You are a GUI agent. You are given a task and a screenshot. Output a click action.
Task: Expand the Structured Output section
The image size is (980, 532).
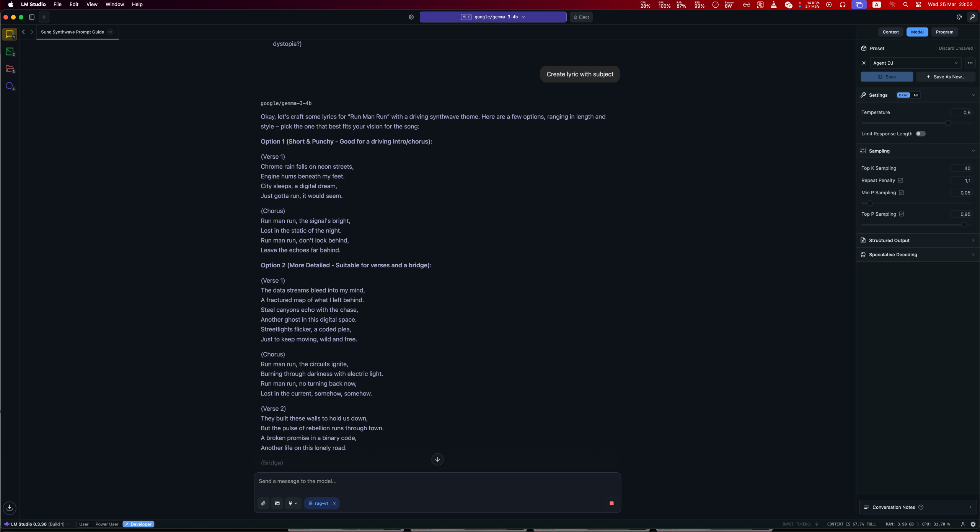click(x=917, y=241)
